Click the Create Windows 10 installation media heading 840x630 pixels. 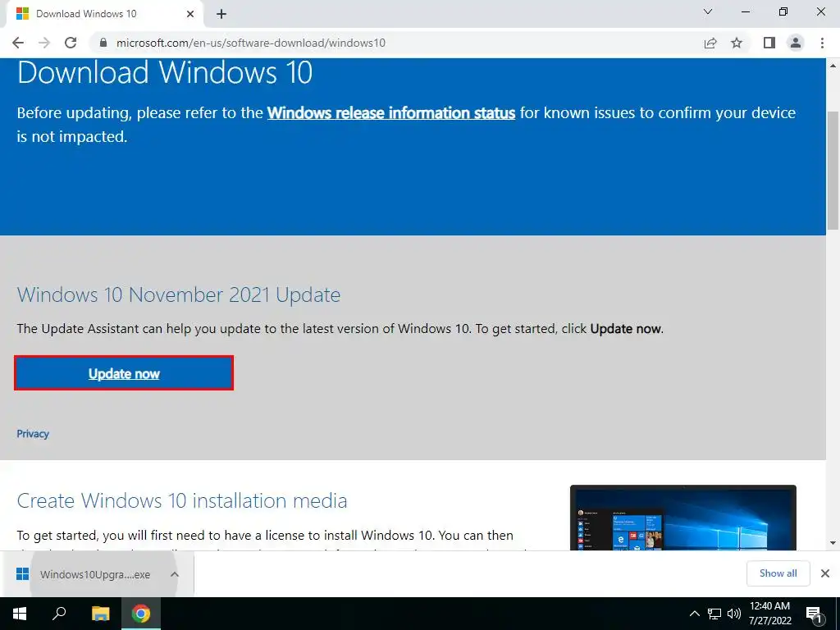coord(182,501)
